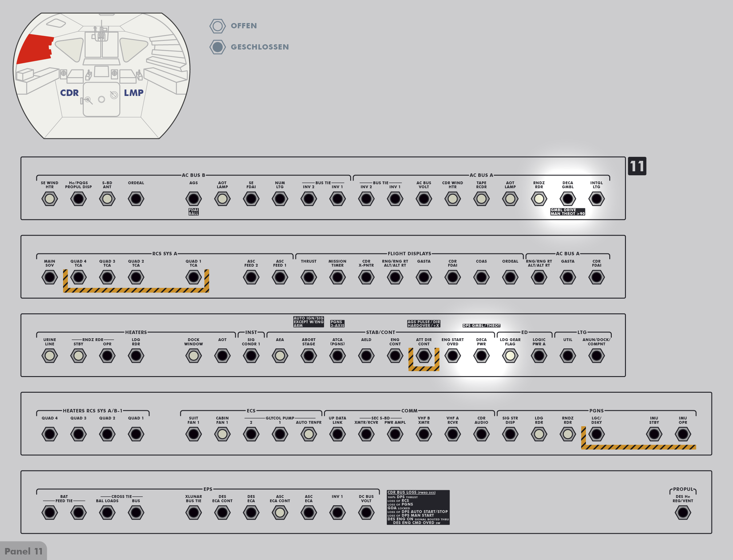Click the CDR BUS LOSS info placard

click(418, 507)
